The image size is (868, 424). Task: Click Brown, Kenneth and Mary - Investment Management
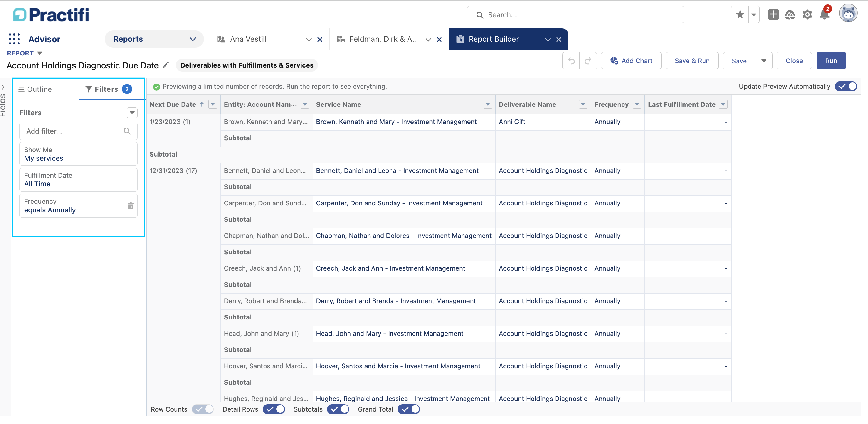pos(396,122)
